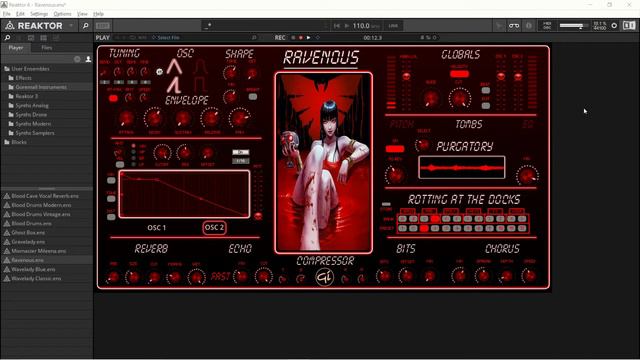
Task: Toggle the top gray button left of the envelope graph
Action: 111,180
